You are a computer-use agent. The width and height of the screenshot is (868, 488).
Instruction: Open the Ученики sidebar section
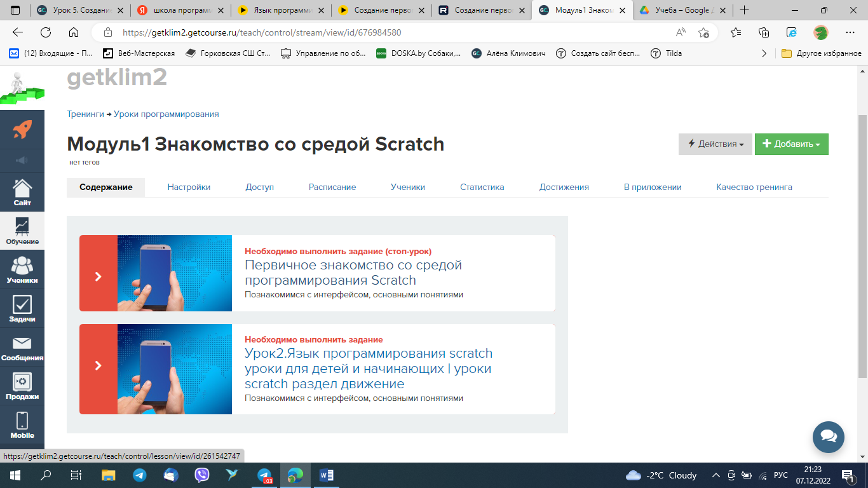22,269
